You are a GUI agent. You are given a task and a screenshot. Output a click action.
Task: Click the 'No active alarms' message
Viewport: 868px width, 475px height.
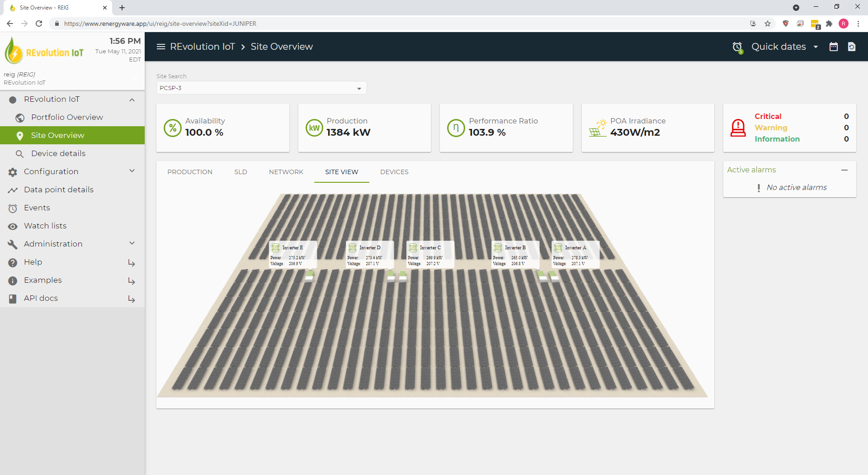797,187
